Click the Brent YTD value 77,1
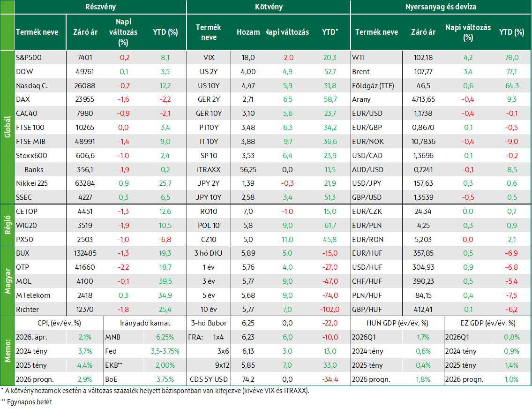The image size is (532, 409). (511, 72)
